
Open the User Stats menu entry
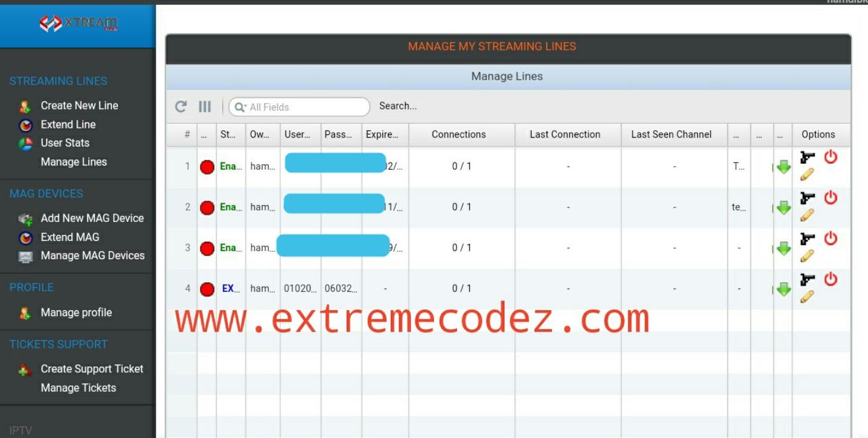[x=64, y=143]
